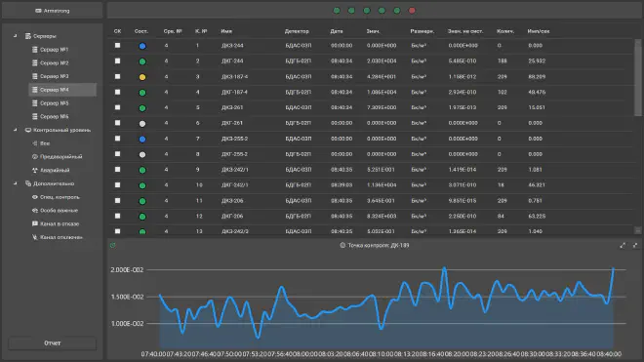Enable the checkbox for ДКГ-261
This screenshot has height=362, width=644.
pos(117,123)
